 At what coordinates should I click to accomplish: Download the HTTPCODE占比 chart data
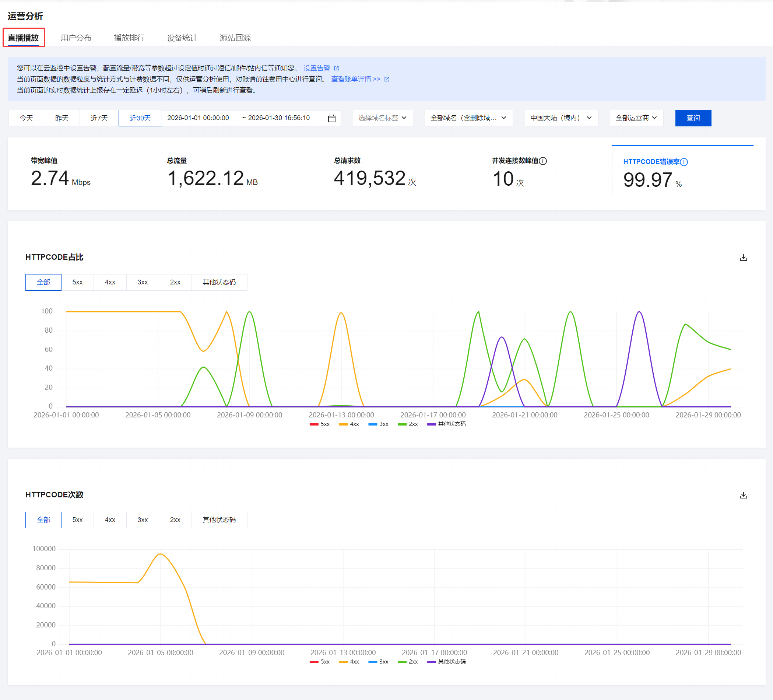click(x=743, y=258)
